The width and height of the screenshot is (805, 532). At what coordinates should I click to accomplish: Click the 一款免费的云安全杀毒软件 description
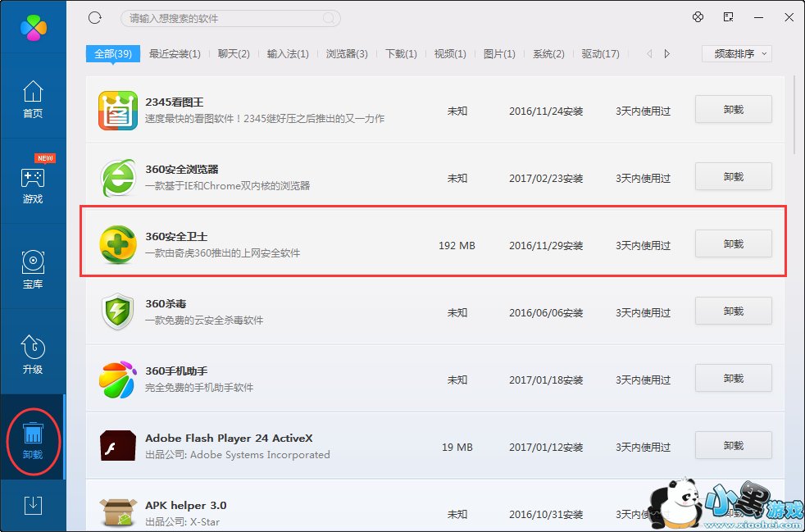(x=204, y=320)
